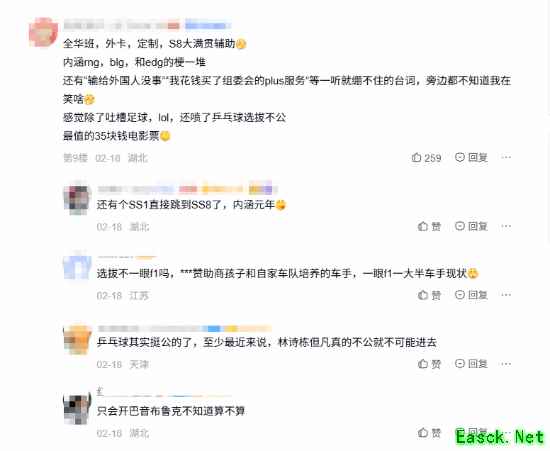Like the SS1直接跳到SS8 reply
550x451 pixels.
coord(429,226)
